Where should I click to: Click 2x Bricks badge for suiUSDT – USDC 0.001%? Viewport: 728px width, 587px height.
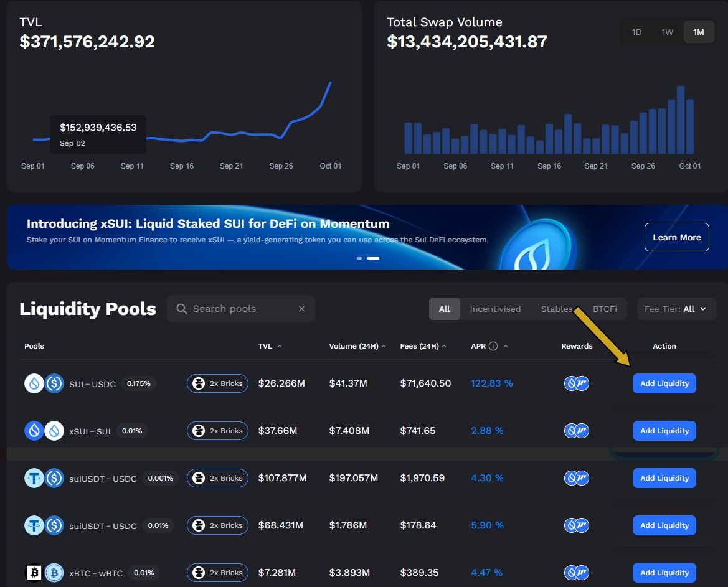coord(218,479)
